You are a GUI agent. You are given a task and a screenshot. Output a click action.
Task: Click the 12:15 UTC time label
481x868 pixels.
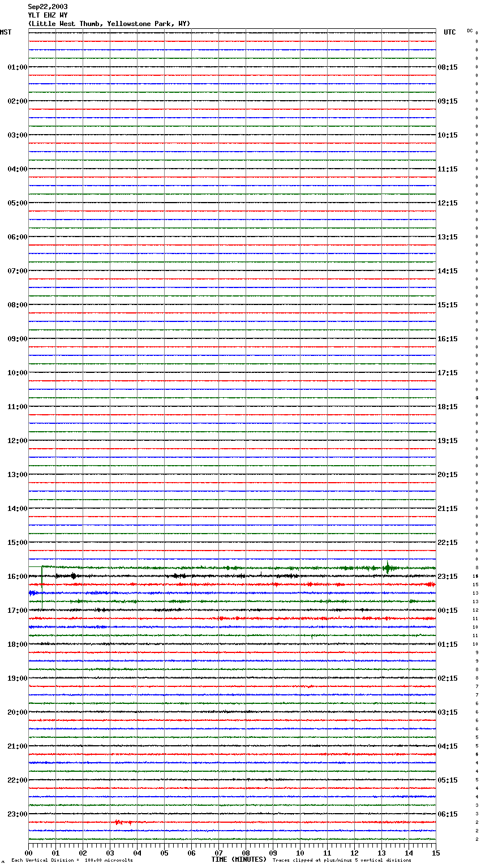[x=448, y=203]
